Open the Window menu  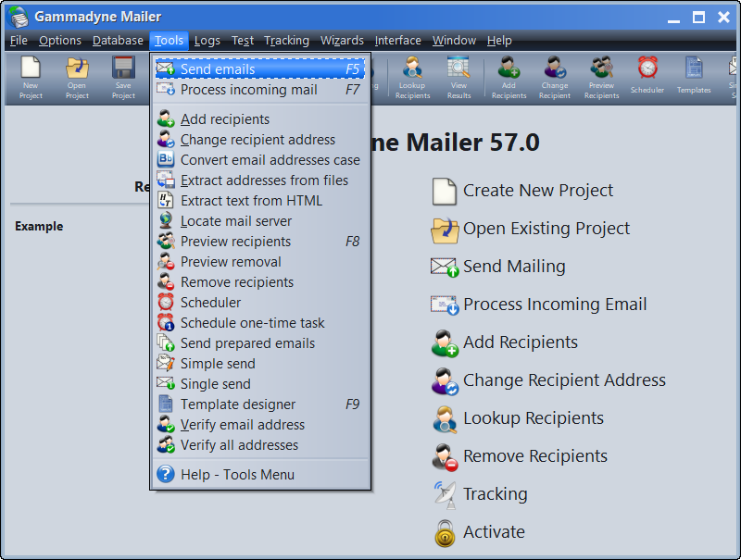(454, 41)
